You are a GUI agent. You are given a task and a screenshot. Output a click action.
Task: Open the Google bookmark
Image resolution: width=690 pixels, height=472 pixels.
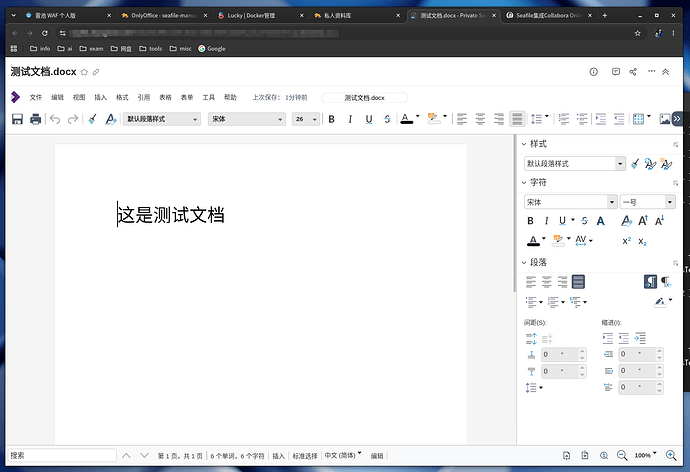point(212,48)
